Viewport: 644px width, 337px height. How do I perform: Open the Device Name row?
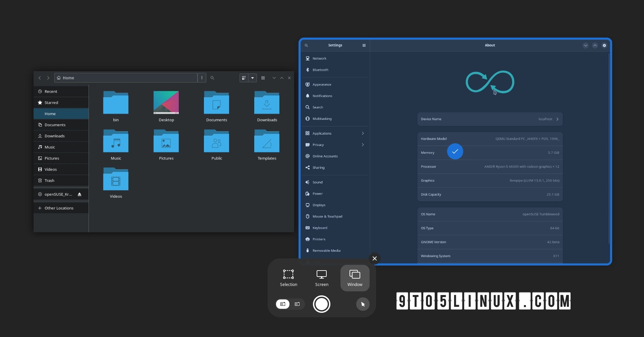click(x=490, y=119)
